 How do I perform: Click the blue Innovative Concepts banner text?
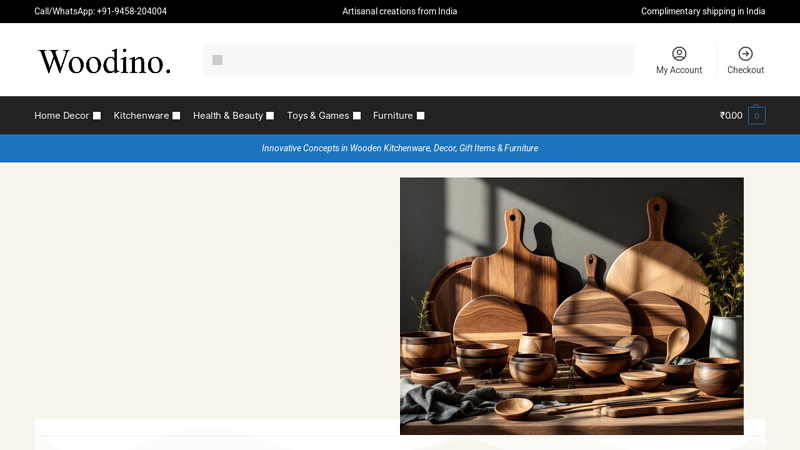pos(400,148)
